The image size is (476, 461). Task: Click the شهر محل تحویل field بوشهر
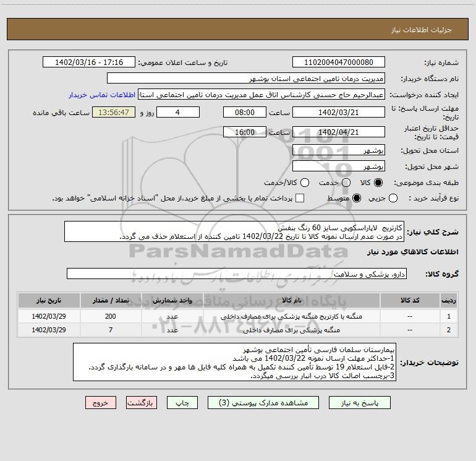click(x=339, y=166)
